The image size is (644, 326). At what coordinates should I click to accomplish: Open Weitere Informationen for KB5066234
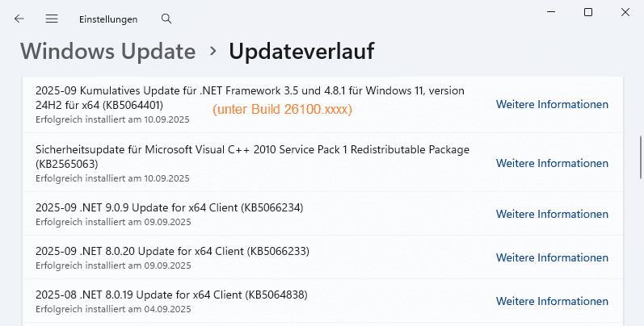pyautogui.click(x=552, y=214)
